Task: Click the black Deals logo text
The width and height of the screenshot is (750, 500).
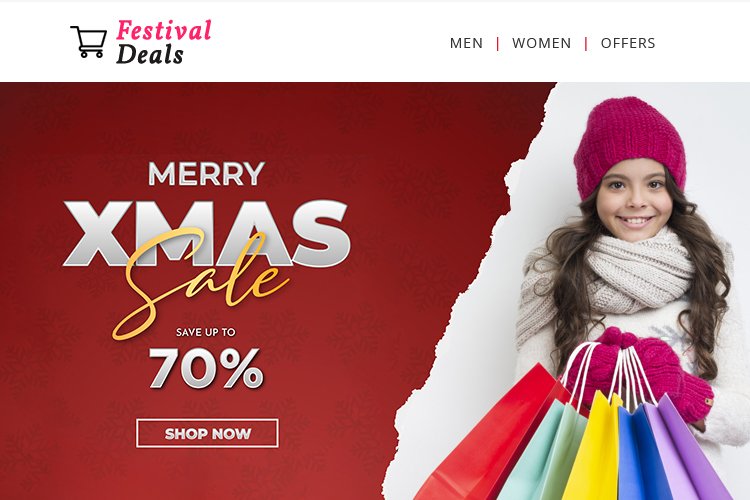Action: pyautogui.click(x=150, y=54)
